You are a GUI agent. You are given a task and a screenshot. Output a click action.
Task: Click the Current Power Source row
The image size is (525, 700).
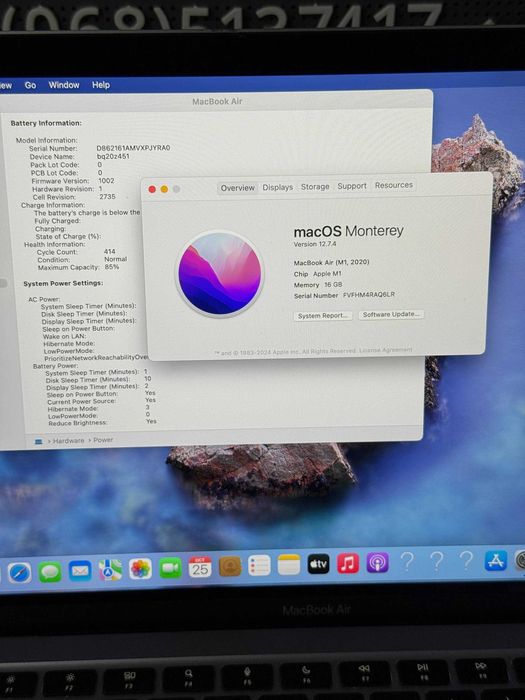click(101, 400)
